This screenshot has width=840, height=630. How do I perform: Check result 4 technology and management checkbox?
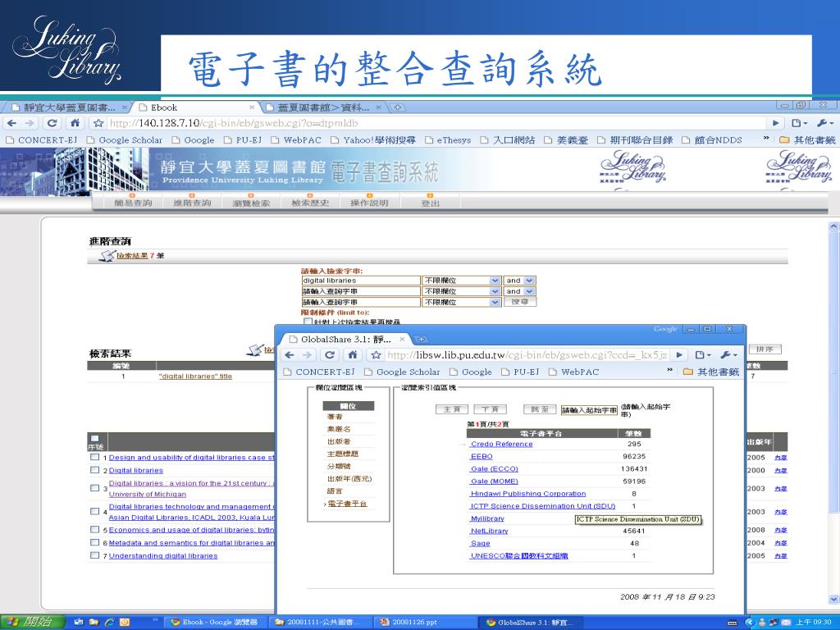[x=95, y=511]
